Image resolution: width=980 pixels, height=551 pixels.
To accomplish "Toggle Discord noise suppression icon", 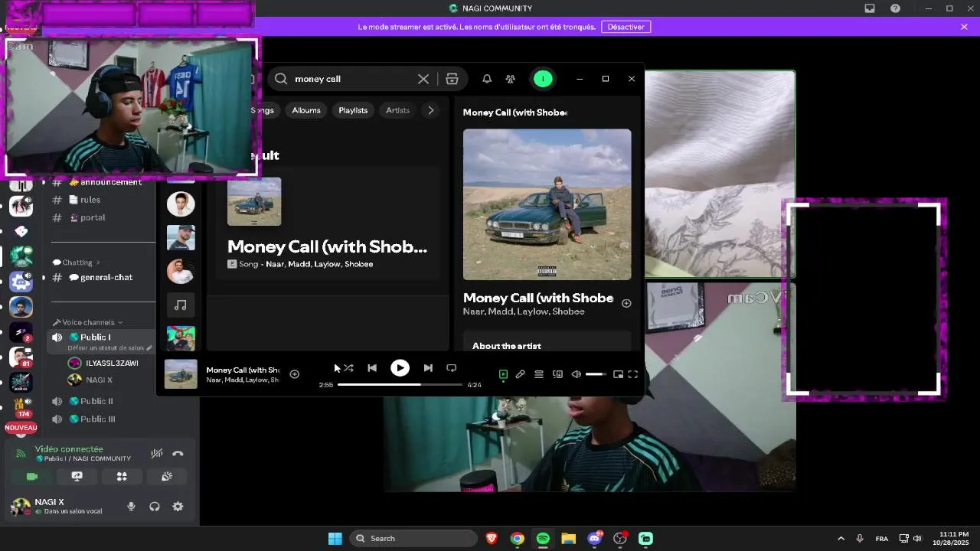I will (156, 453).
